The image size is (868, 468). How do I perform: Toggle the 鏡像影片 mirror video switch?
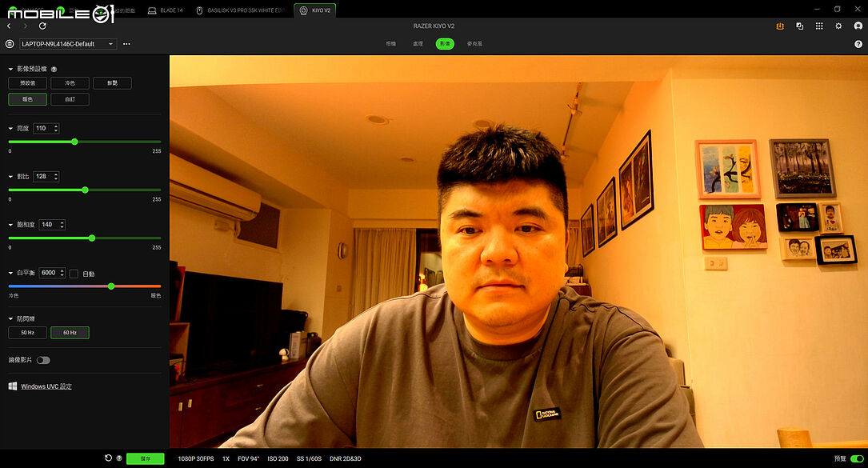click(43, 361)
